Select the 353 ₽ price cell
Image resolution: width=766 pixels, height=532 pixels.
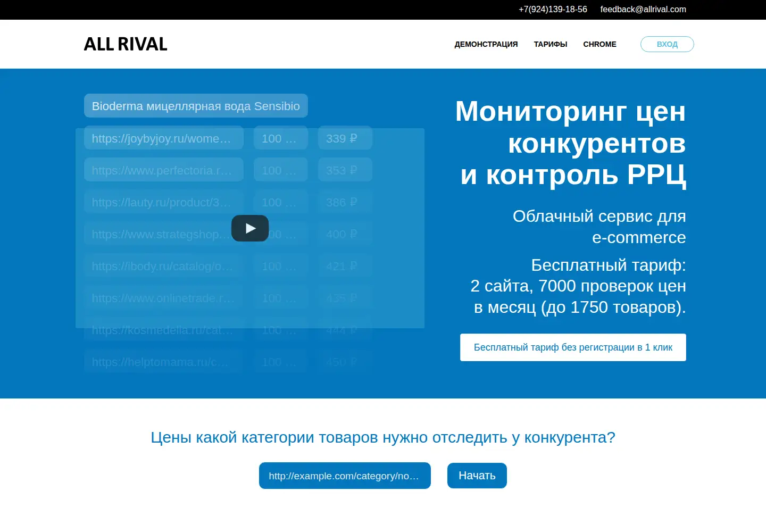click(345, 170)
